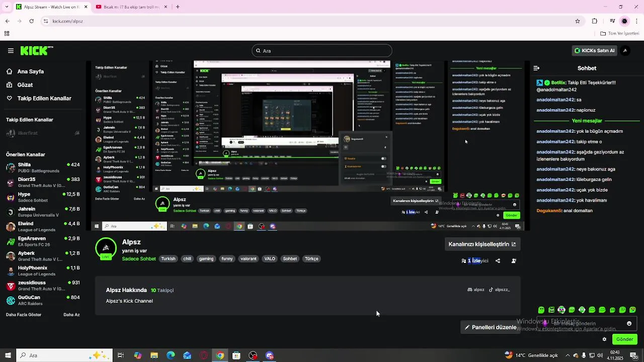Click the share icon beside viewer count

pos(498,261)
